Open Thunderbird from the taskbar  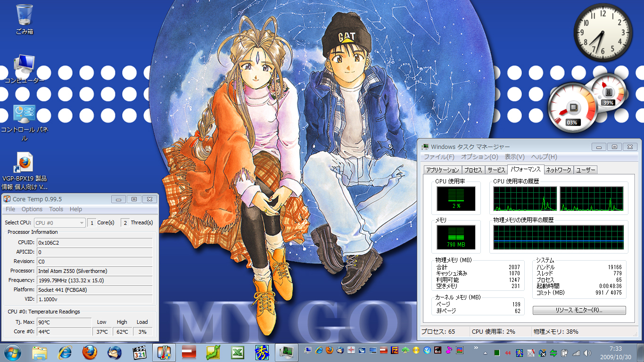(115, 353)
